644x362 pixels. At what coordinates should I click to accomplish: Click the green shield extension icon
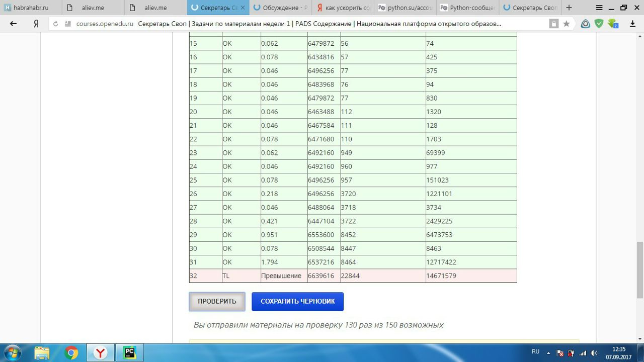(x=599, y=24)
